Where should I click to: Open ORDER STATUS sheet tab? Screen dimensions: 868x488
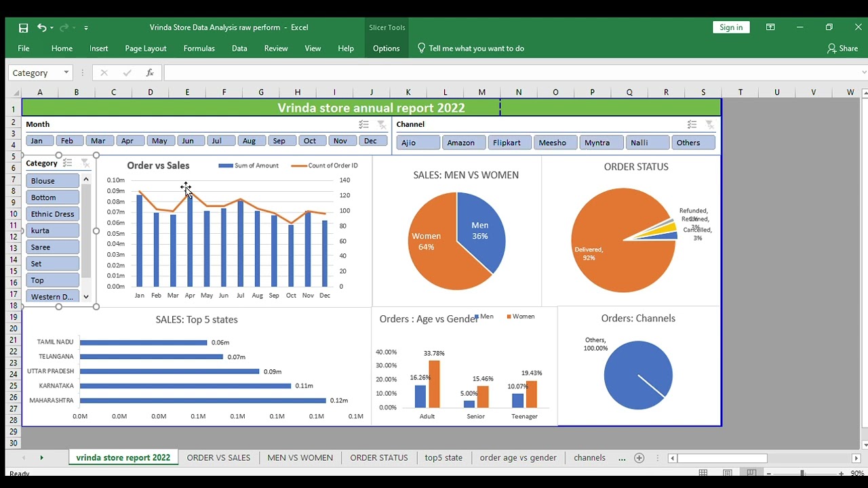pos(378,457)
